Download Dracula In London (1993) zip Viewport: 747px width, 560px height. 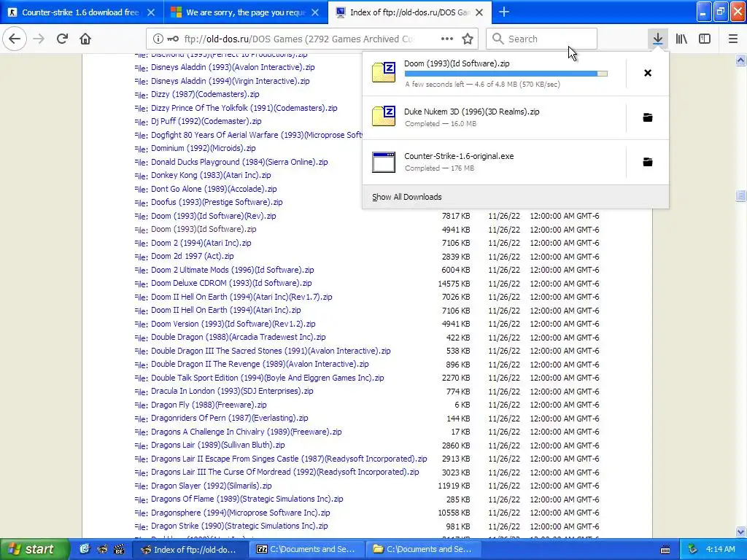[232, 391]
